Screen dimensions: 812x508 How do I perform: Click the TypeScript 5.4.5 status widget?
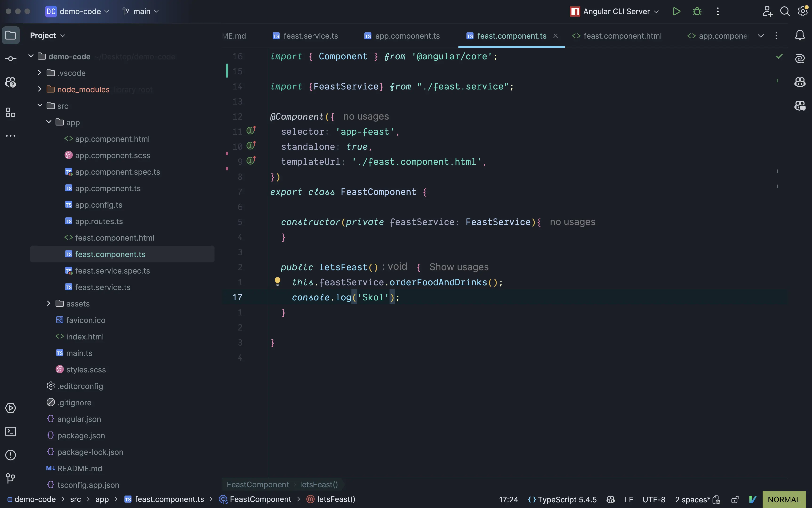point(562,500)
